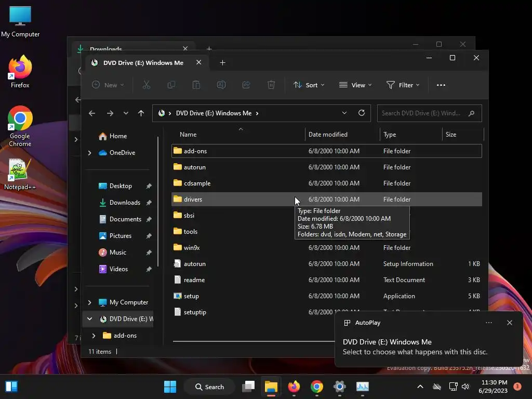Open Pictures in the navigation pane

tap(120, 236)
